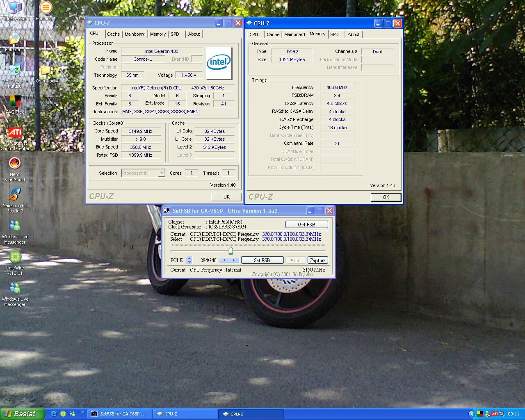Click Capture button in SetFSB
Screen dimensions: 525x420
pos(317,260)
